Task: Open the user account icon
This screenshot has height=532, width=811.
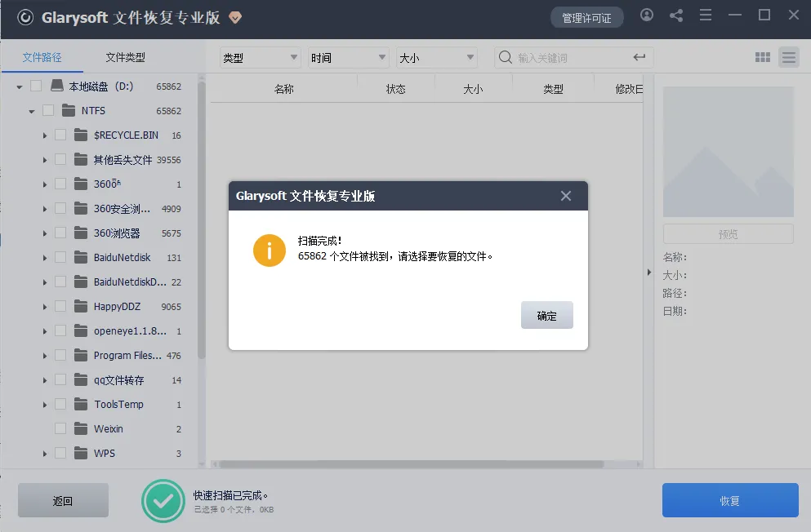Action: [x=647, y=15]
